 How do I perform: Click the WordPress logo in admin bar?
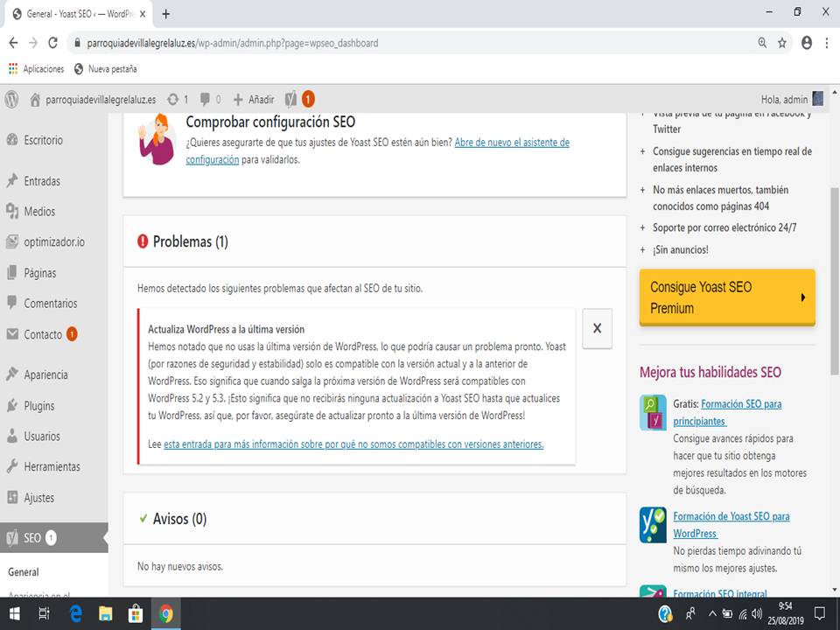[x=11, y=99]
